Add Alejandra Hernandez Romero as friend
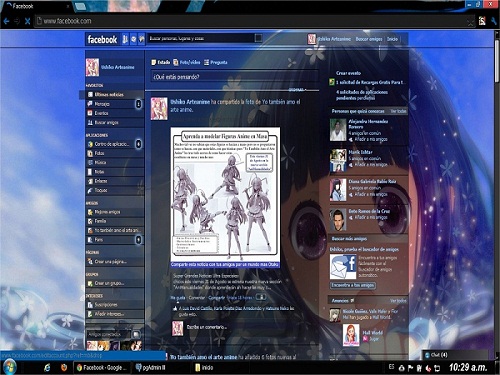This screenshot has height=375, width=500. pyautogui.click(x=368, y=139)
